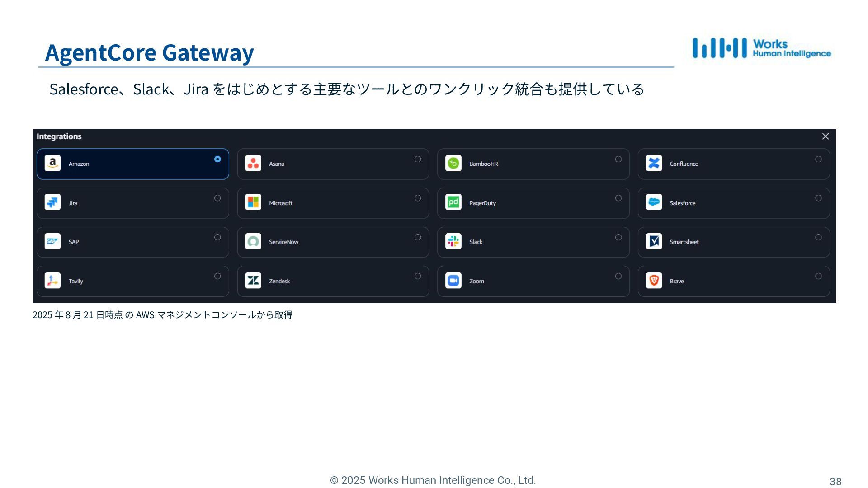Click the Jira logo icon
The height and width of the screenshot is (488, 868).
pos(52,202)
